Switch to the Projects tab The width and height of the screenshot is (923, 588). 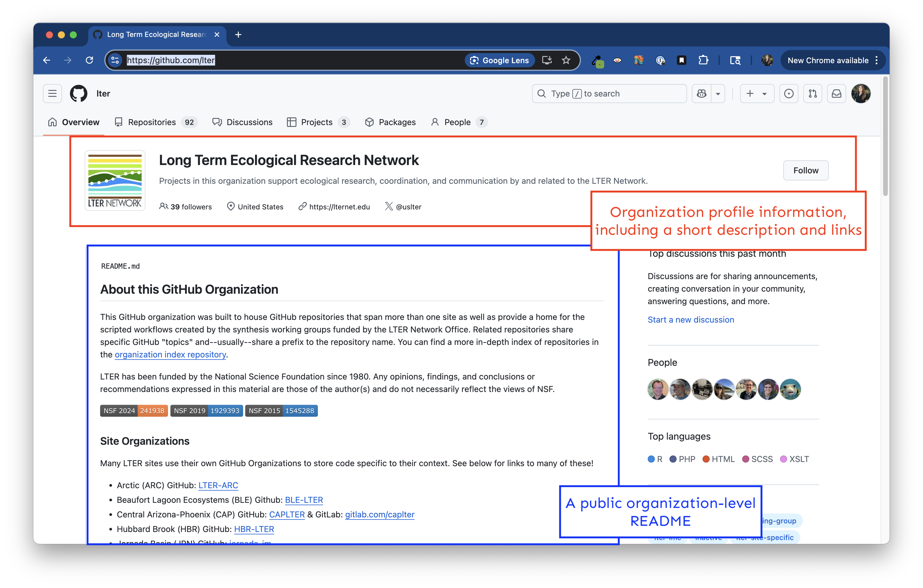(x=317, y=122)
